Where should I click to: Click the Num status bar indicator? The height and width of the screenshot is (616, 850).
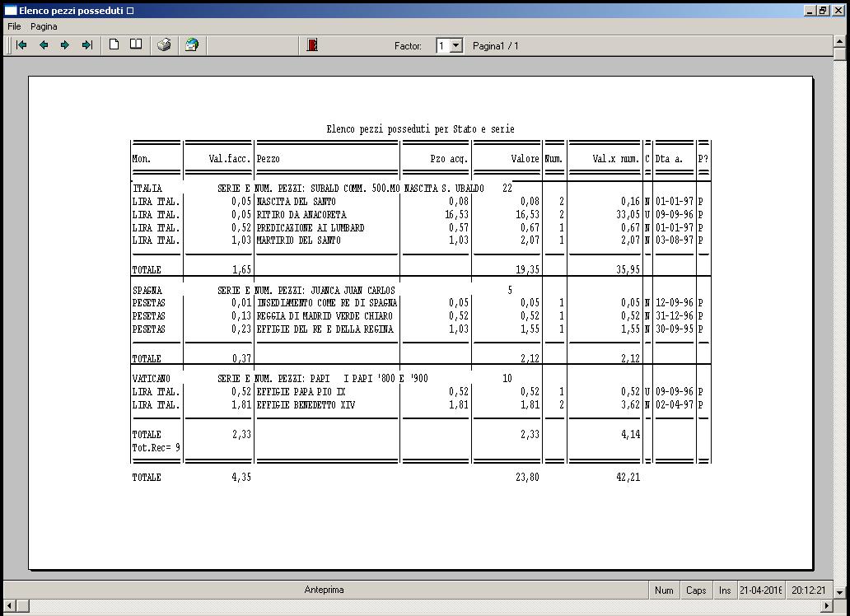tap(664, 590)
